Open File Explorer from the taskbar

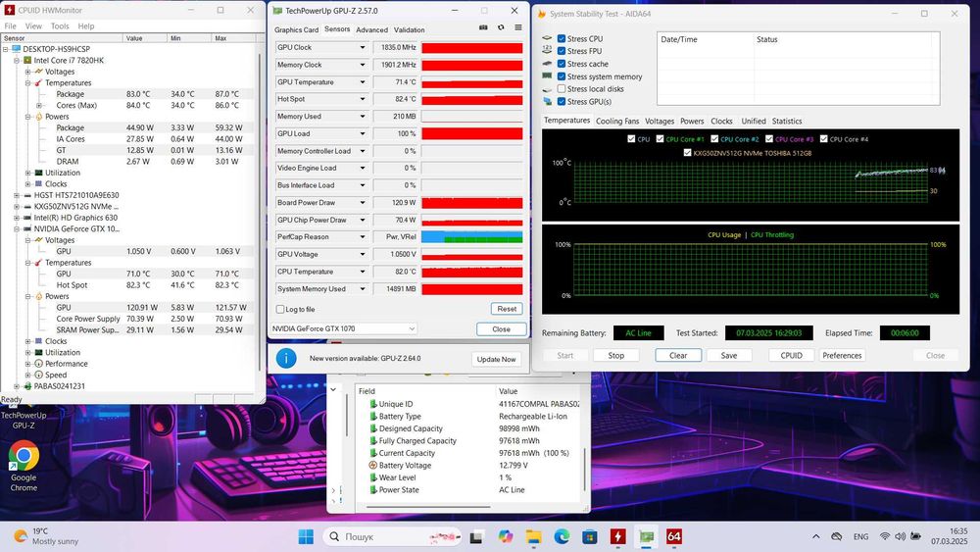[533, 536]
